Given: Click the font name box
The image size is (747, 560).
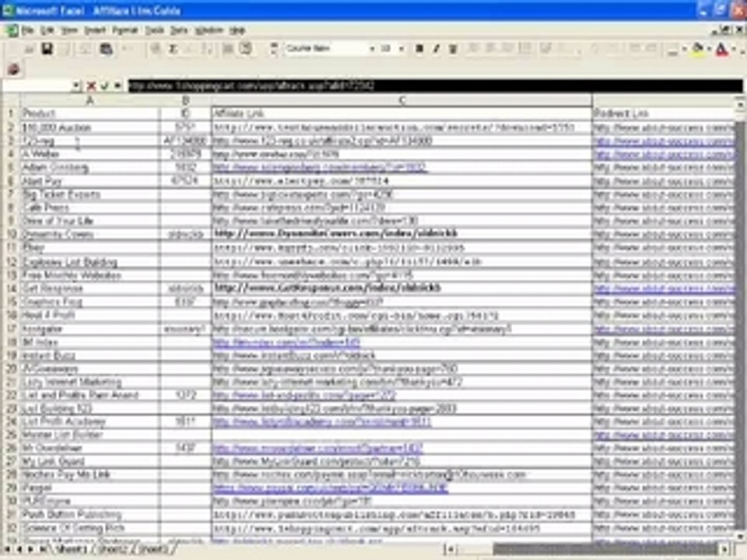Looking at the screenshot, I should (x=326, y=48).
